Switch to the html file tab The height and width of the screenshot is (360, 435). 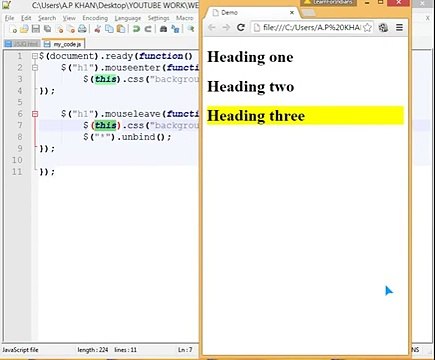22,44
